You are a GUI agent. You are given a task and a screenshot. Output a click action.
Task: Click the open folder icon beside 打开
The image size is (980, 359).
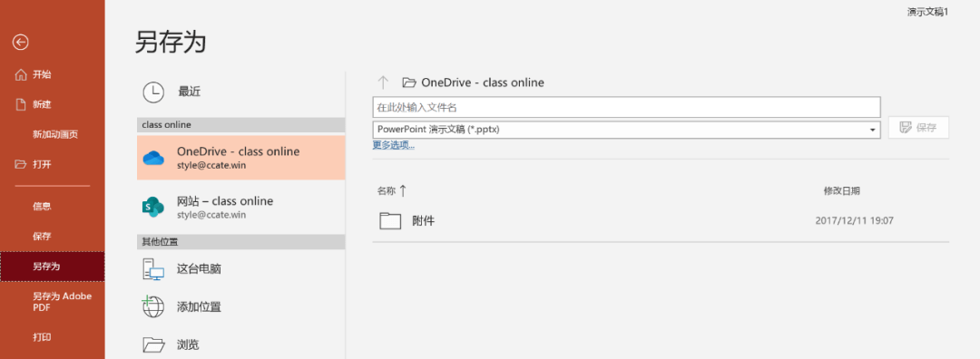pos(21,164)
